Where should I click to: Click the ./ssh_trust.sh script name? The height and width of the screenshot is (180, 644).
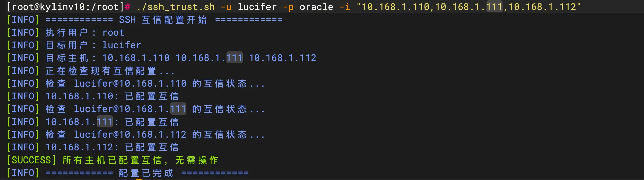click(x=175, y=7)
